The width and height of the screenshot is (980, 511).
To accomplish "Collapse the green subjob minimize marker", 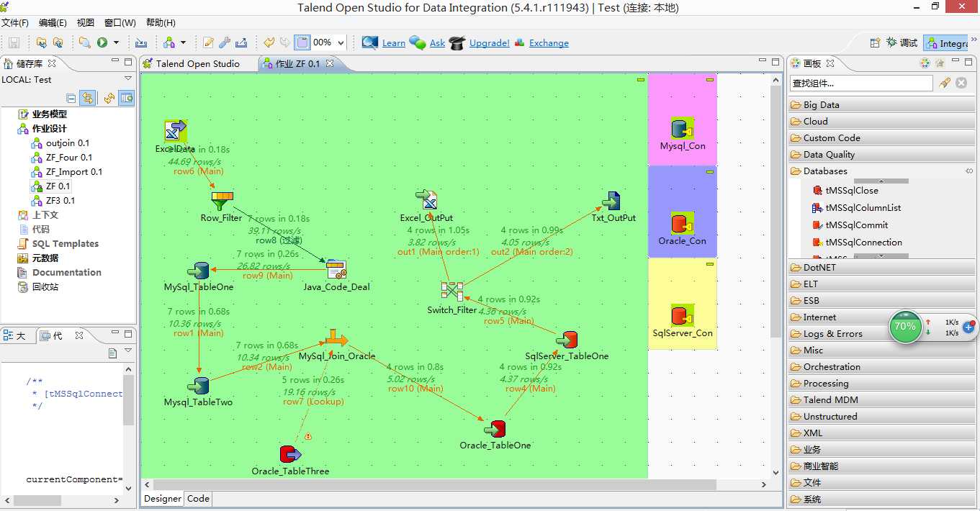I will [640, 80].
